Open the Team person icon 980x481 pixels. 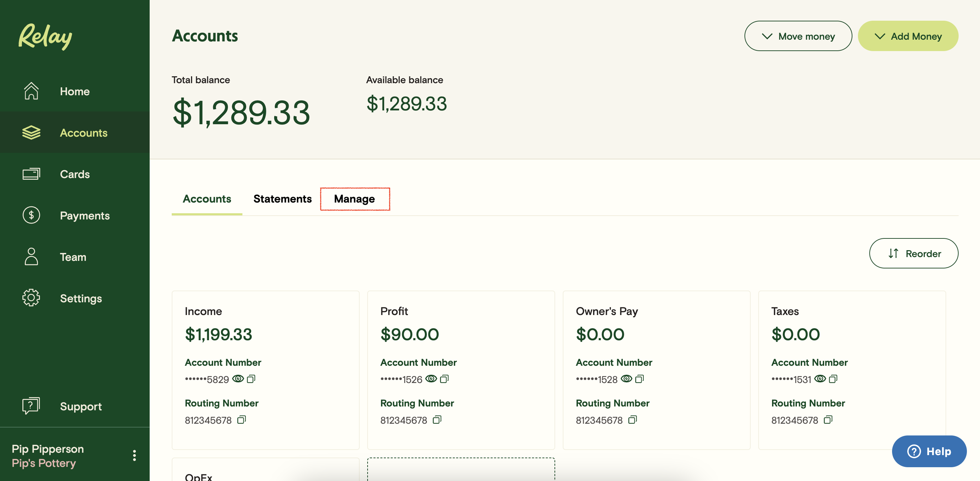click(31, 256)
